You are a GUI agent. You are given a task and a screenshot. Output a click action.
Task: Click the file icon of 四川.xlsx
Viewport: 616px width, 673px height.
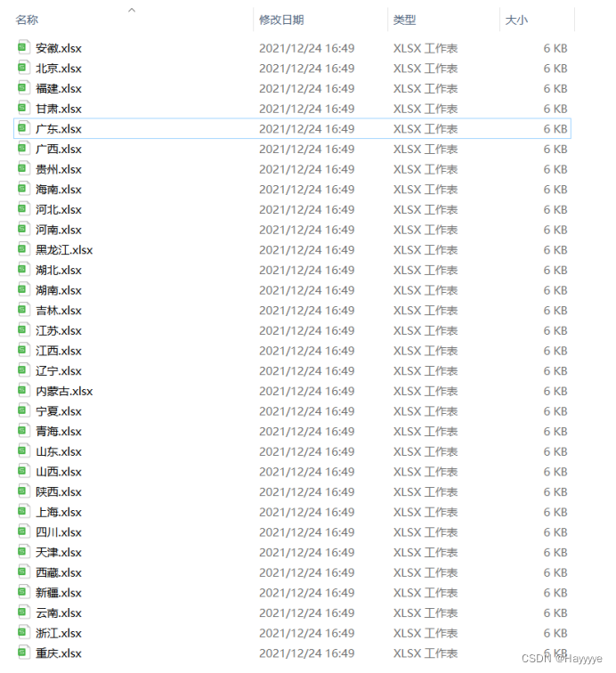coord(24,531)
